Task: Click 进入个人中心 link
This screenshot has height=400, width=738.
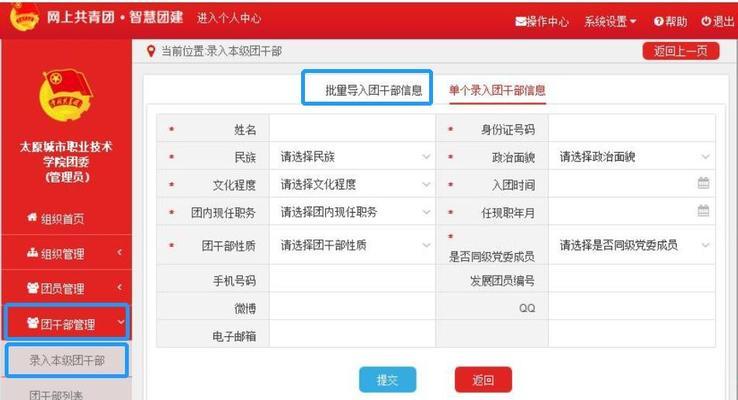Action: point(229,18)
